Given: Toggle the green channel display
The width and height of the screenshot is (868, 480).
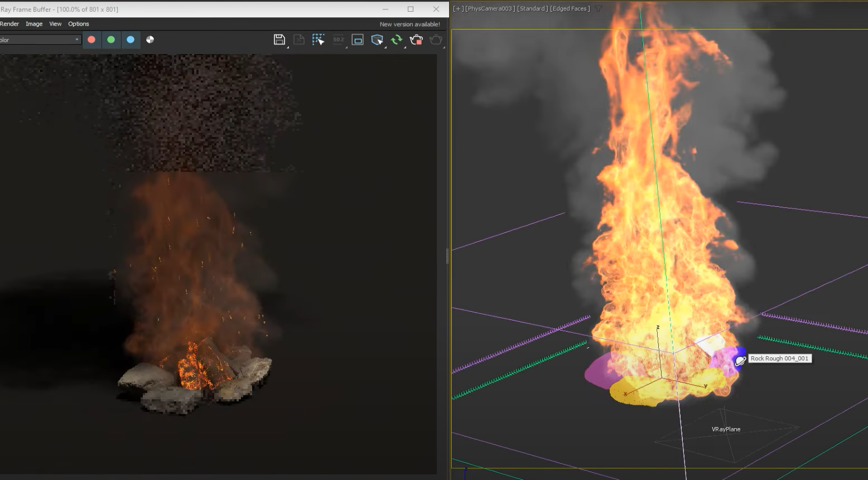Looking at the screenshot, I should coord(111,40).
